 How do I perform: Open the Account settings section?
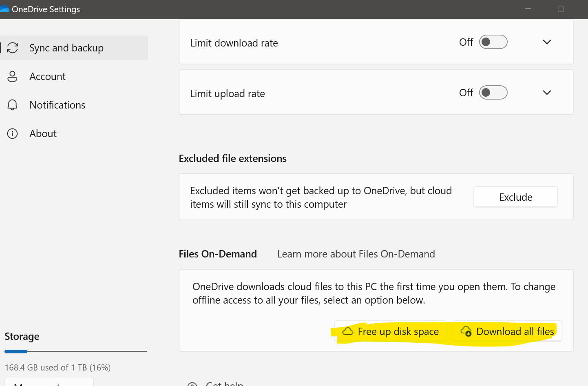[x=47, y=76]
